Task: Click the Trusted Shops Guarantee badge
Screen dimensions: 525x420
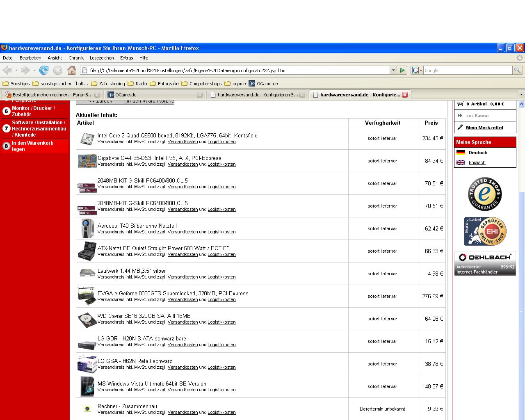Action: point(485,194)
